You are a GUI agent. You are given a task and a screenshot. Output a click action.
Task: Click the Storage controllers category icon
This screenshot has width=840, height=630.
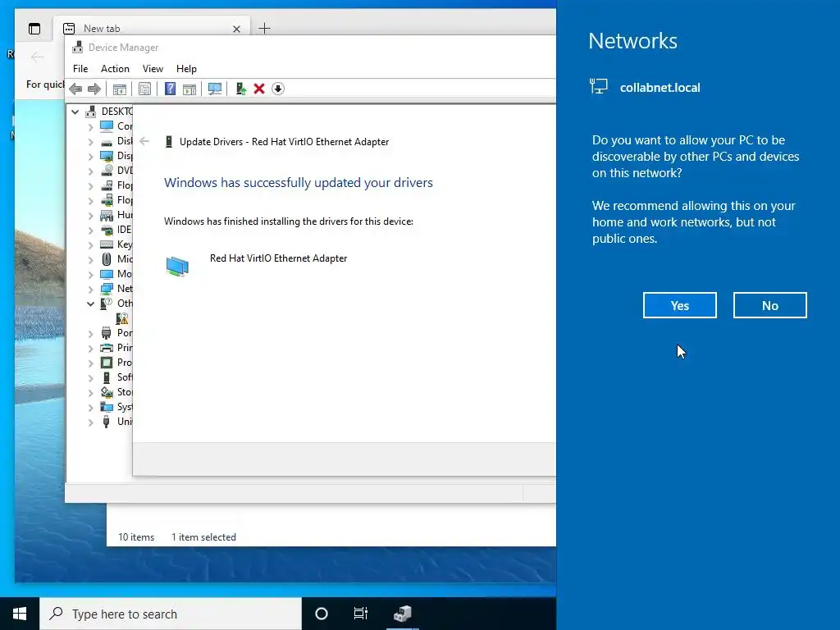pyautogui.click(x=107, y=392)
